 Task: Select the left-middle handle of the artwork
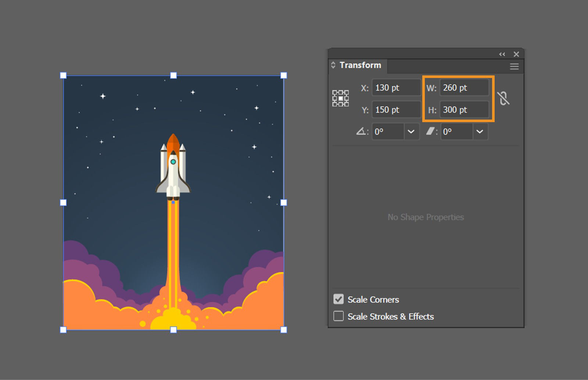(x=63, y=203)
